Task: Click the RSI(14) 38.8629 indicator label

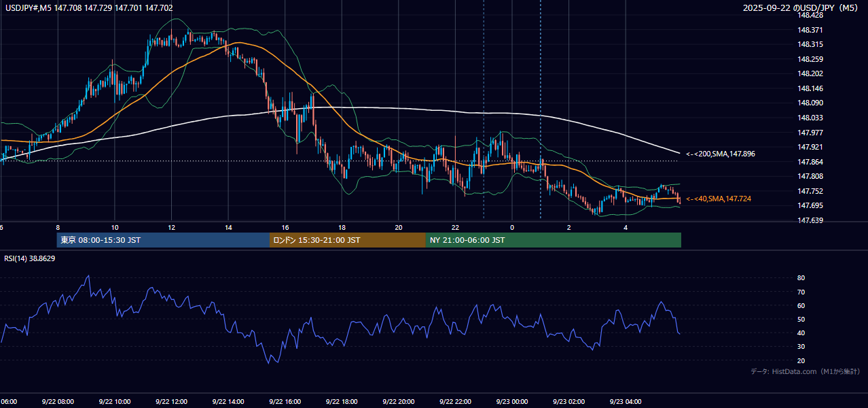Action: pyautogui.click(x=30, y=258)
